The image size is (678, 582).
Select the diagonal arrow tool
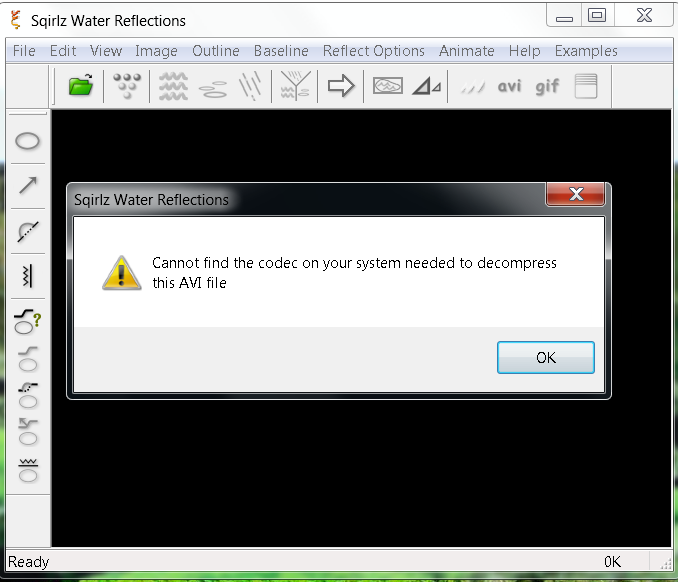pyautogui.click(x=28, y=185)
